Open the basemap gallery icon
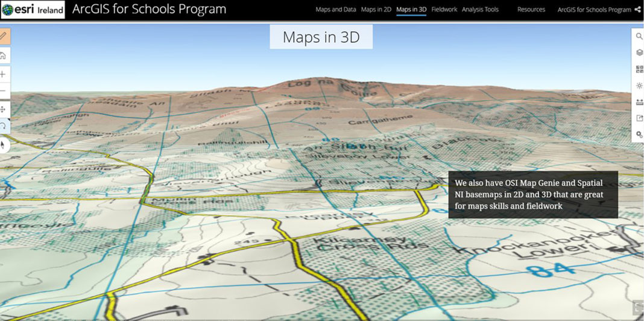The height and width of the screenshot is (321, 644). pyautogui.click(x=639, y=69)
